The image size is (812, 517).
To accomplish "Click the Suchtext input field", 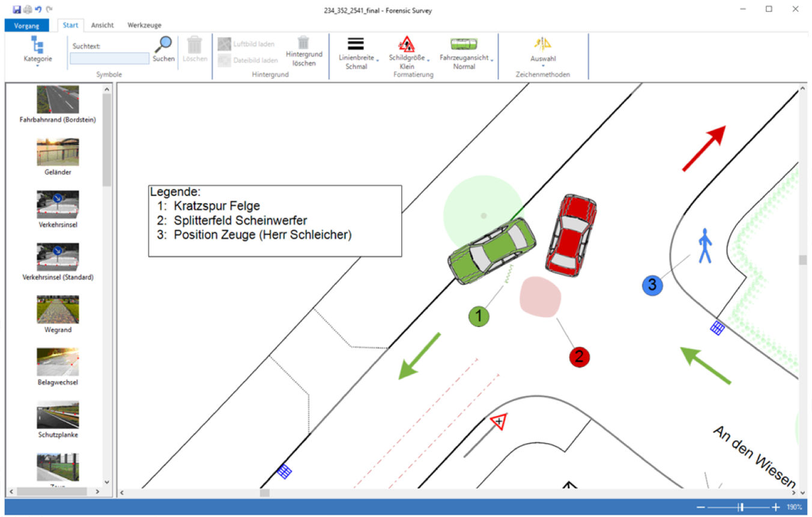I will tap(109, 58).
